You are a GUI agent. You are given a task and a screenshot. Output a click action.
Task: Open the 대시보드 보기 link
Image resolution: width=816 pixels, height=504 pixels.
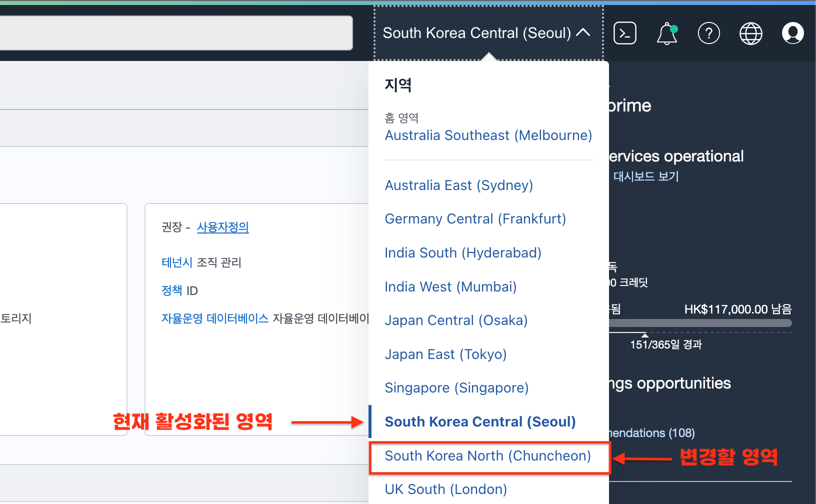coord(646,176)
